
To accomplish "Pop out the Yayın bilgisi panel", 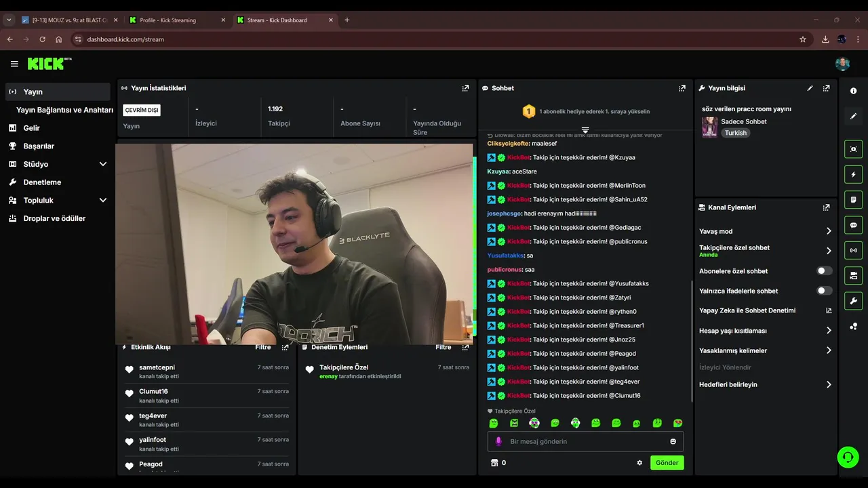I will click(826, 88).
